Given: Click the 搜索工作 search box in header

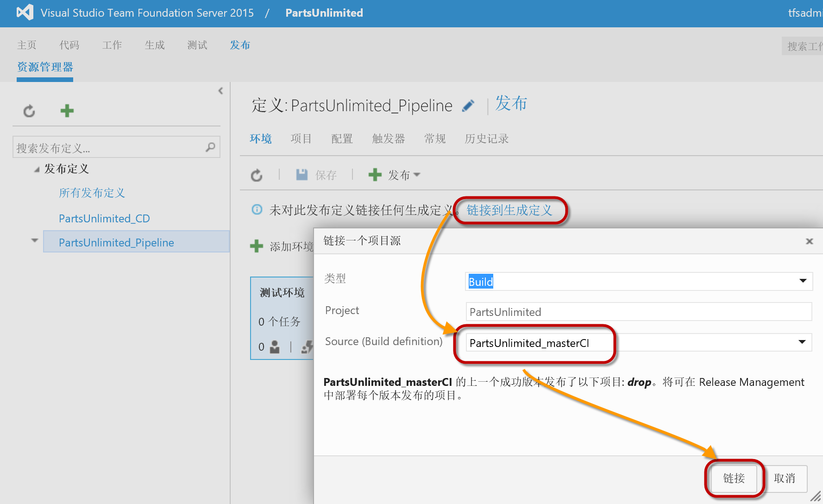Looking at the screenshot, I should click(x=803, y=46).
